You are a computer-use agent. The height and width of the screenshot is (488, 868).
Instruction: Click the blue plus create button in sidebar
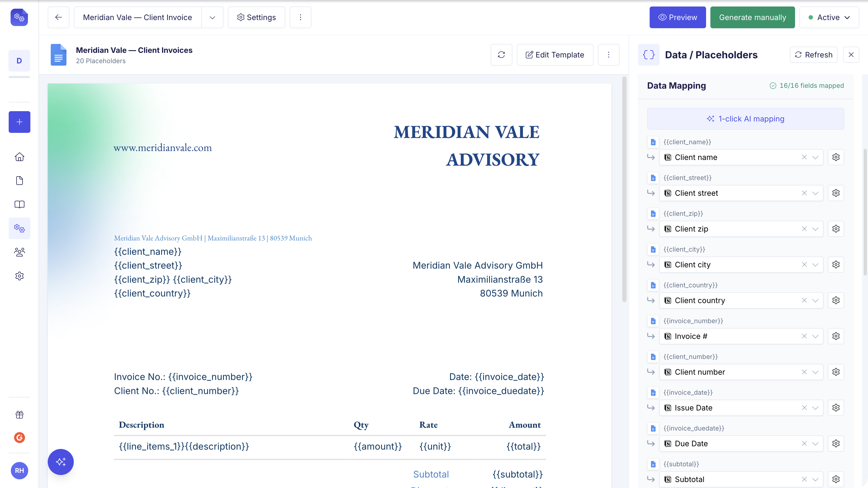19,122
